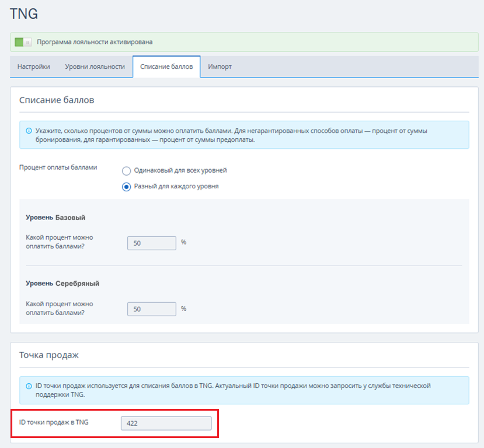
Task: Open the Импорт tab
Action: (220, 66)
